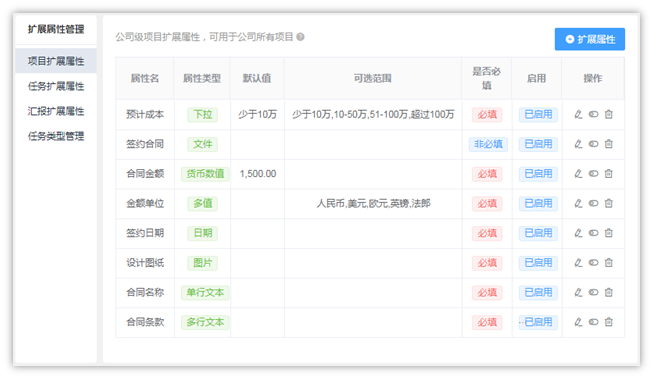Click the 预计成本 attribute name
Screen dimensions: 653x379
(145, 115)
